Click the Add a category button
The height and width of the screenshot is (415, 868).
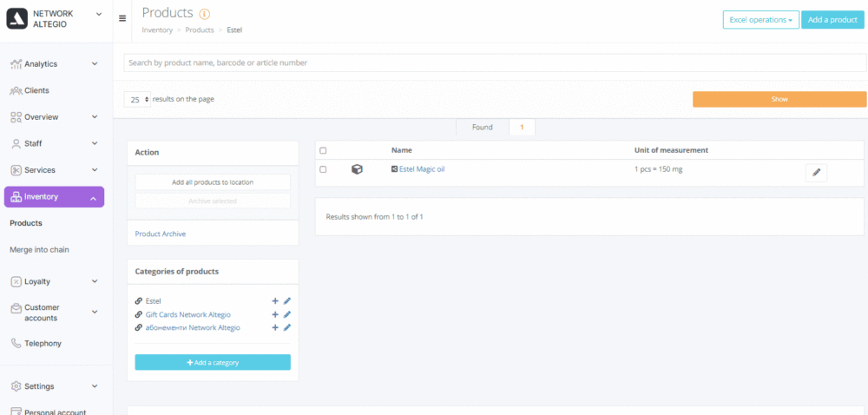(213, 362)
